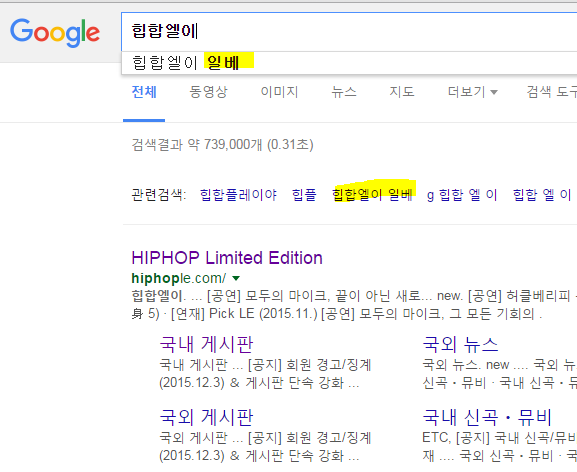Click related search 힙합엘이 일베
Screen dimensions: 577x472
[372, 195]
